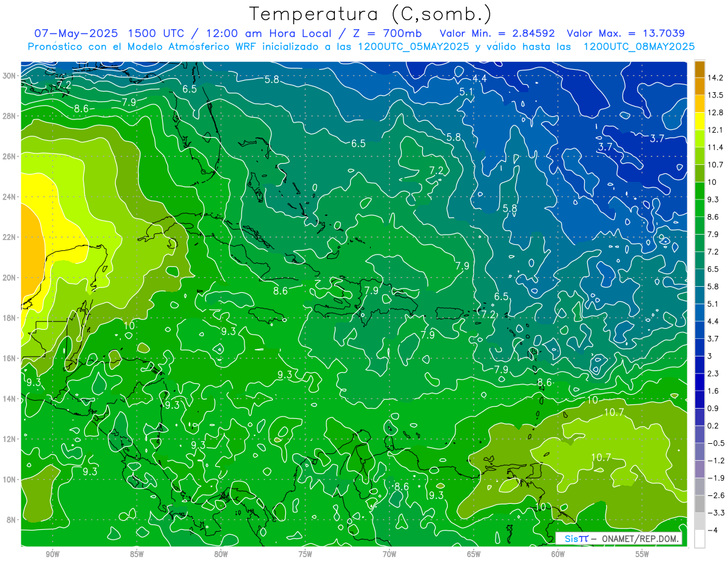Click the 60W longitude axis label
This screenshot has width=728, height=562.
(558, 554)
